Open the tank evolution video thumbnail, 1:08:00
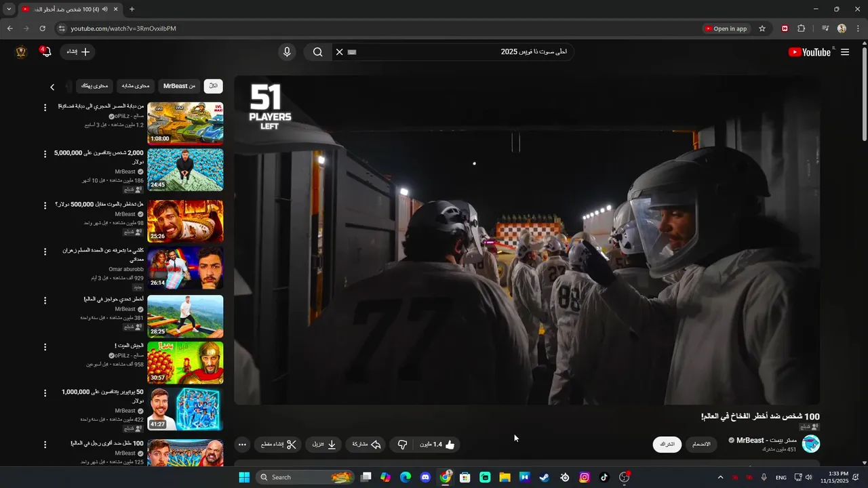This screenshot has width=868, height=488. point(185,123)
